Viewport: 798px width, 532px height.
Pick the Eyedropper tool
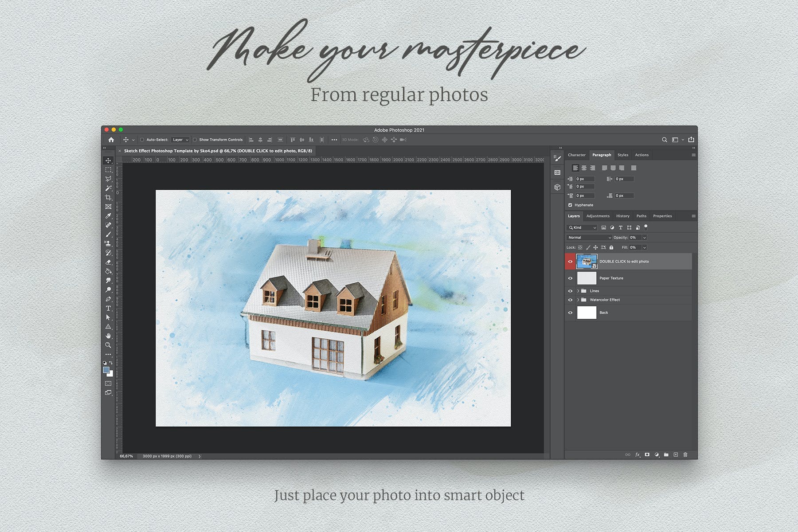click(x=108, y=216)
